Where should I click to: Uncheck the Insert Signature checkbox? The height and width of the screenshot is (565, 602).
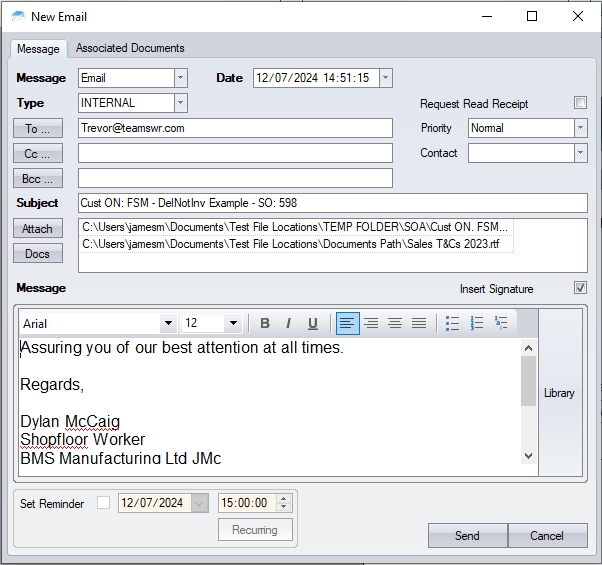pyautogui.click(x=580, y=288)
